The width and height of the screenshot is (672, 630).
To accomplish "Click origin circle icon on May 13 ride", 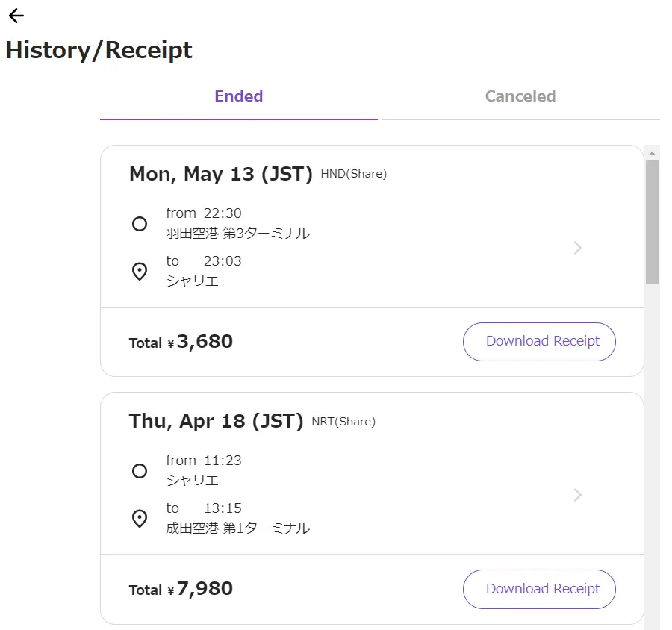I will coord(140,223).
